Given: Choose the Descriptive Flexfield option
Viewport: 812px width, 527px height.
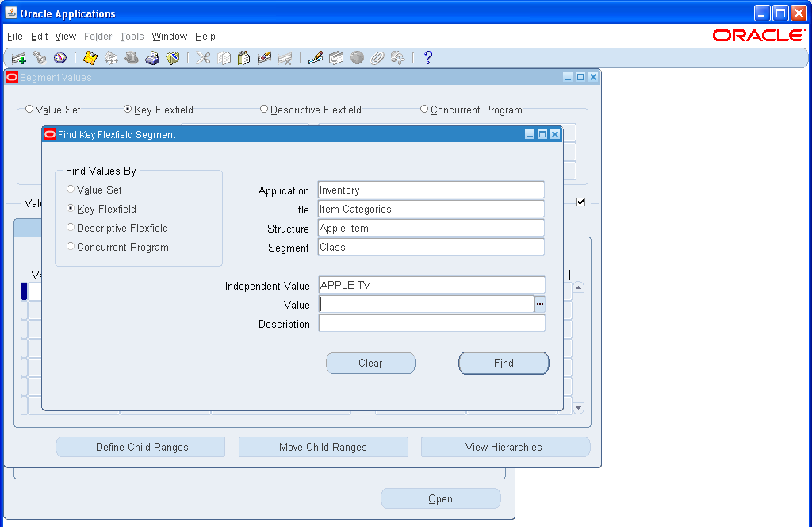Looking at the screenshot, I should [x=69, y=228].
